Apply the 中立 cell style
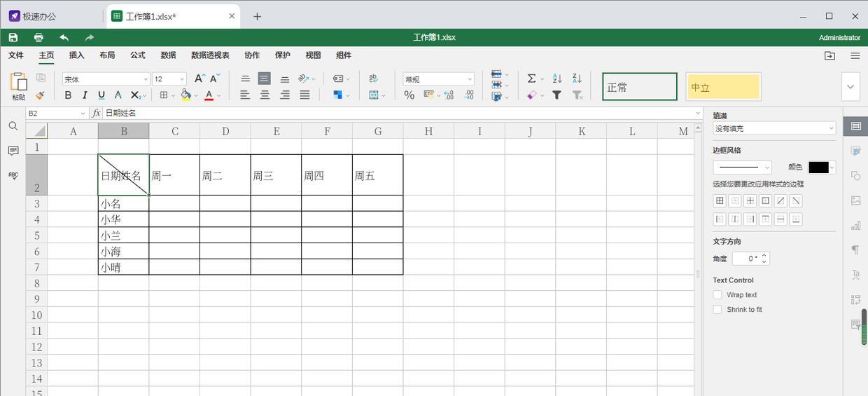Viewport: 868px width, 396px height. (723, 87)
